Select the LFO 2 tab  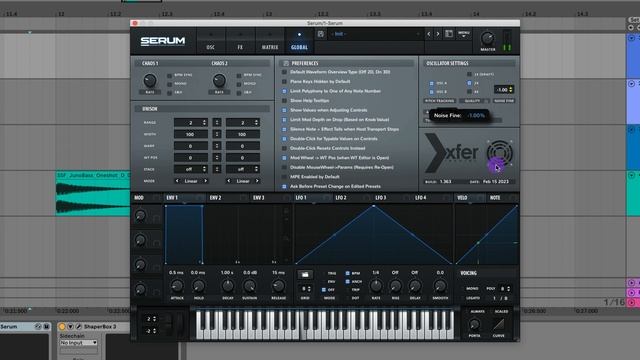341,198
